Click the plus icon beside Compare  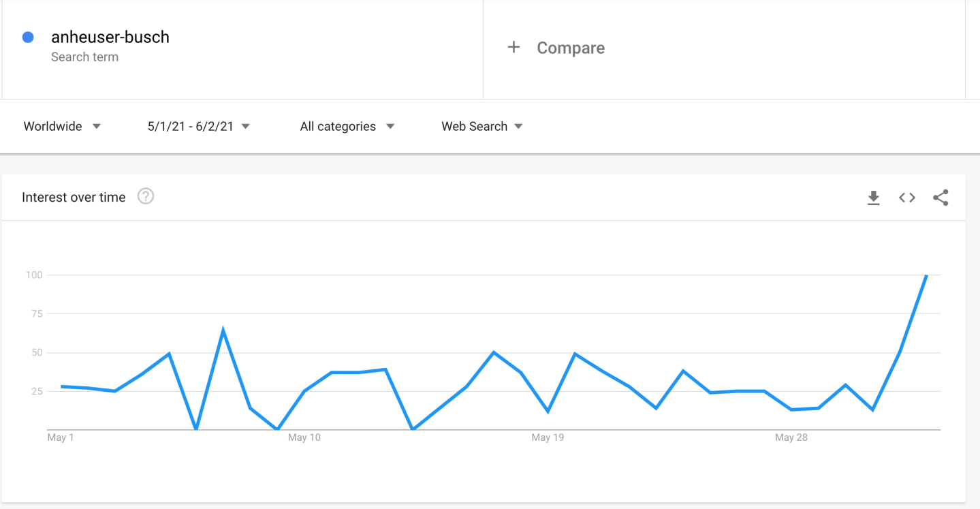tap(513, 48)
